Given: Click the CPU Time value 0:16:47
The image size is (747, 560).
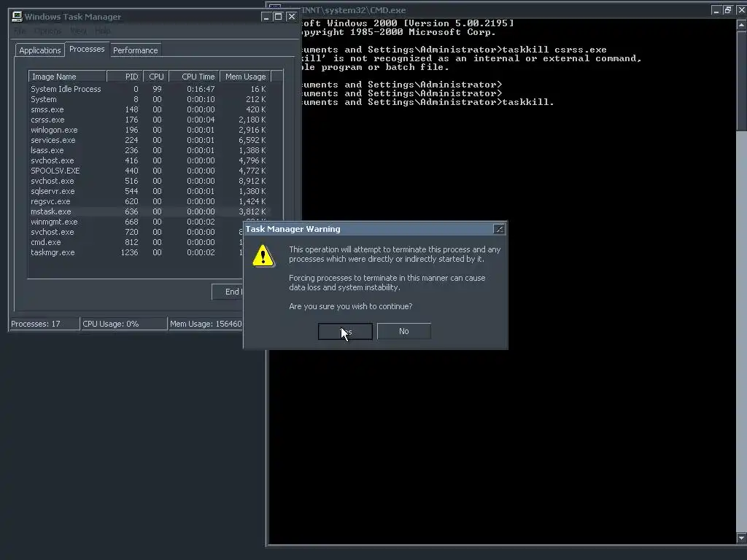Looking at the screenshot, I should (x=201, y=89).
